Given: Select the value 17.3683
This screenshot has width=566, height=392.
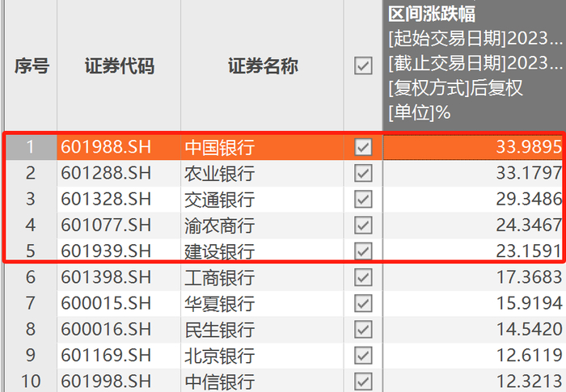Looking at the screenshot, I should click(529, 277).
